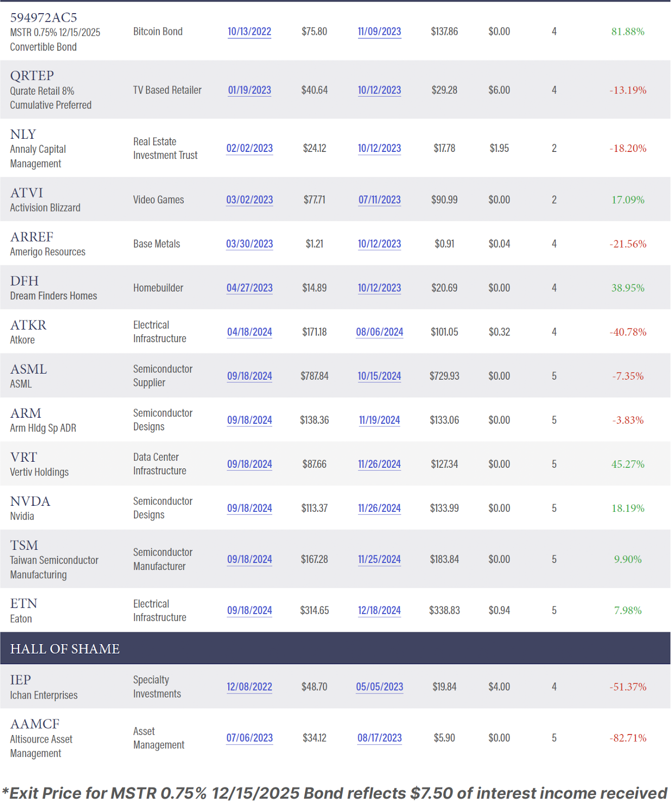Viewport: 672px width, 810px height.
Task: Select the AAMCF ticker symbol
Action: click(35, 724)
